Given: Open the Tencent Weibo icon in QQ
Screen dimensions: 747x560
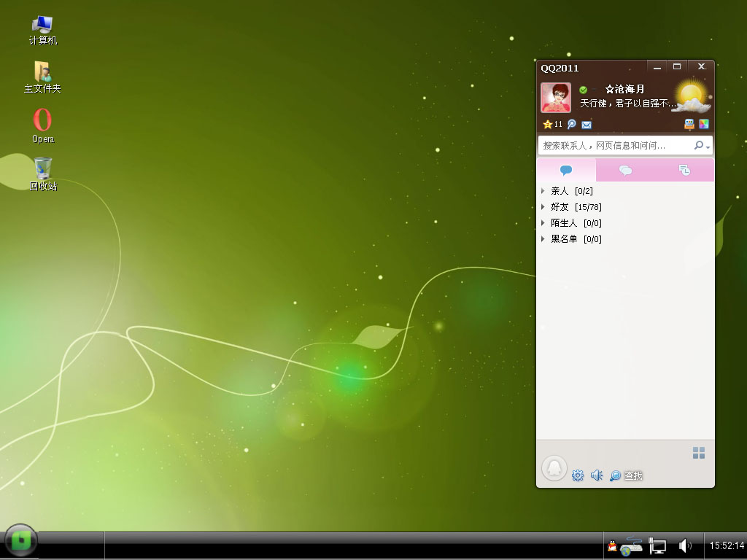Looking at the screenshot, I should pyautogui.click(x=572, y=124).
